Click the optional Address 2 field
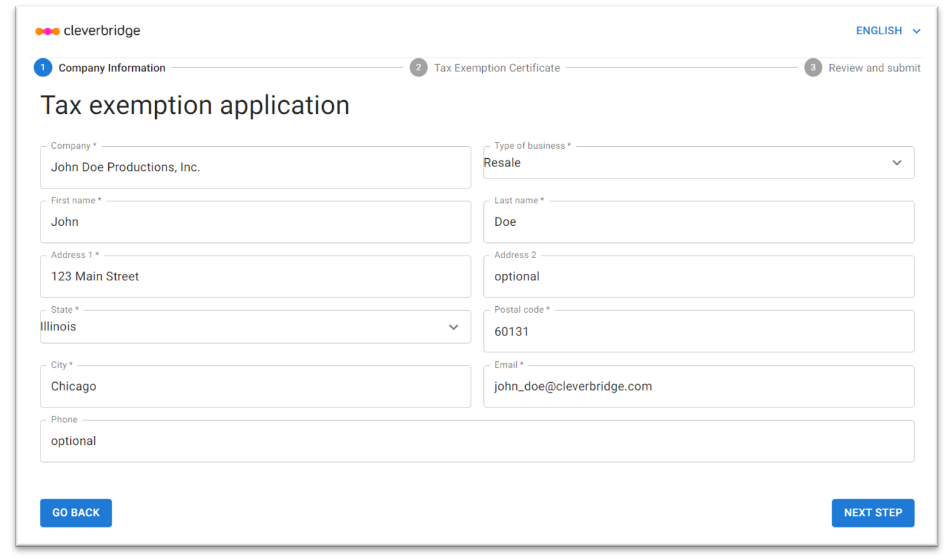The width and height of the screenshot is (951, 560). click(698, 277)
